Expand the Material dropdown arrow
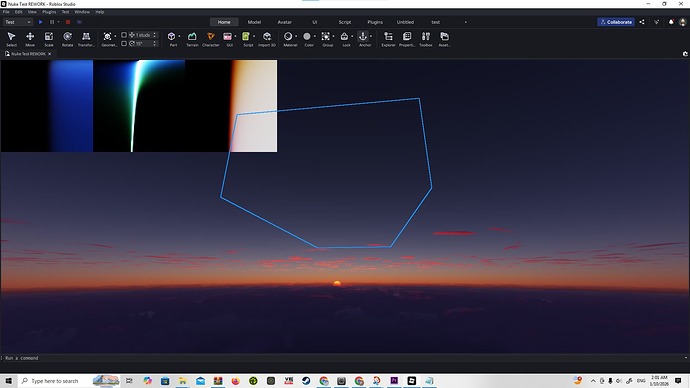Image resolution: width=690 pixels, height=388 pixels. [x=296, y=36]
